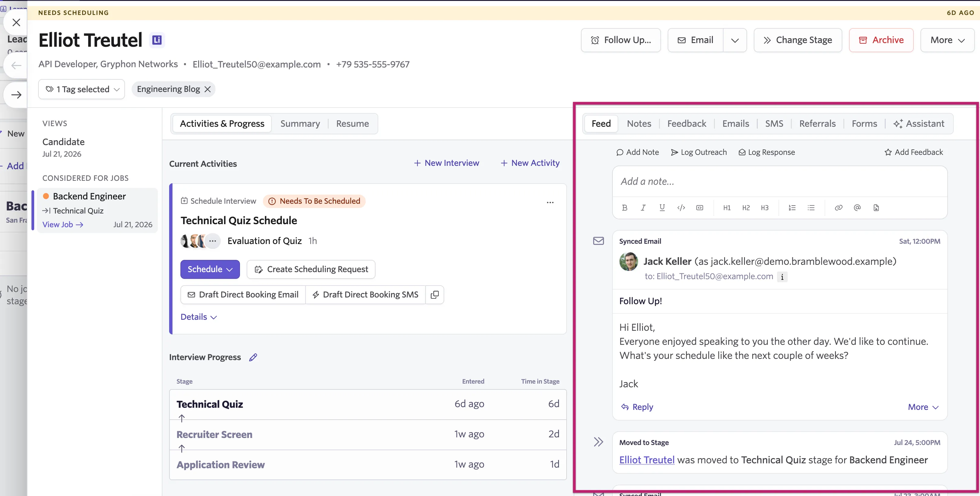Viewport: 980px width, 496px height.
Task: Click the Bold formatting icon
Action: (624, 207)
